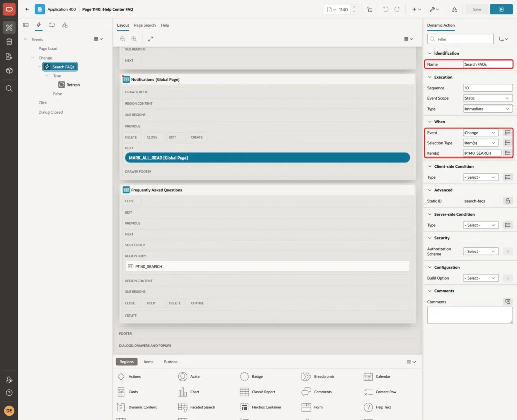Expand the layout pane to full screen

coord(150,39)
